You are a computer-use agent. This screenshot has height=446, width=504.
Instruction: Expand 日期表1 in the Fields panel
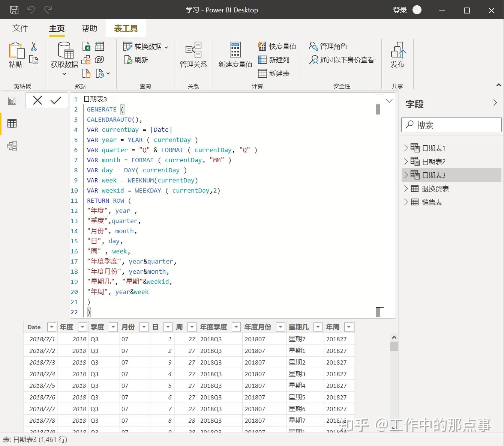tap(406, 148)
